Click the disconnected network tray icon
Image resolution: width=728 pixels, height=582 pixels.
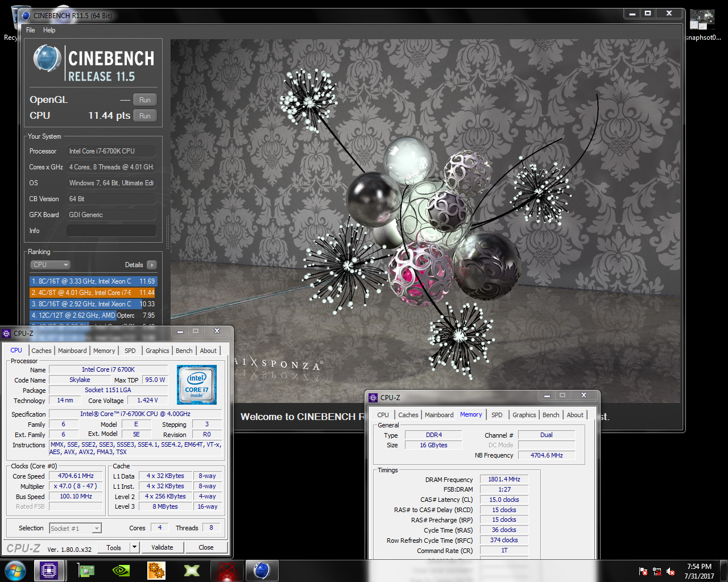pyautogui.click(x=657, y=571)
